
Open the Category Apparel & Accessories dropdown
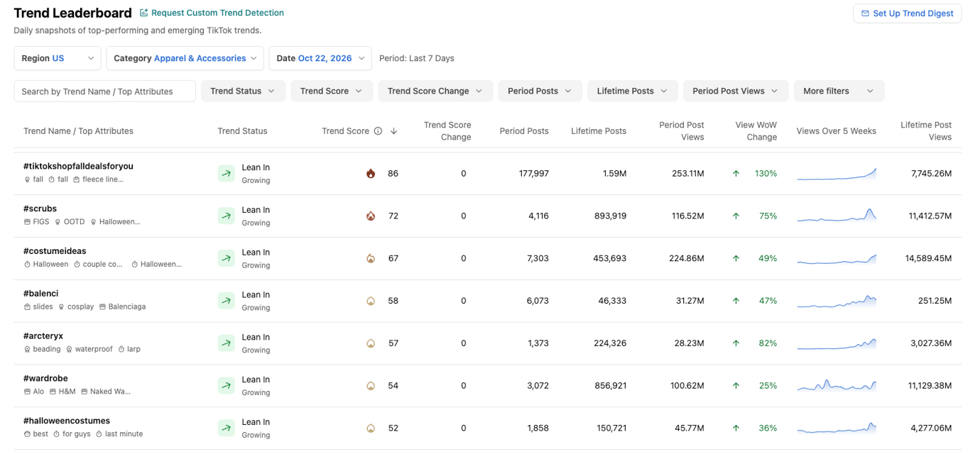(x=185, y=58)
